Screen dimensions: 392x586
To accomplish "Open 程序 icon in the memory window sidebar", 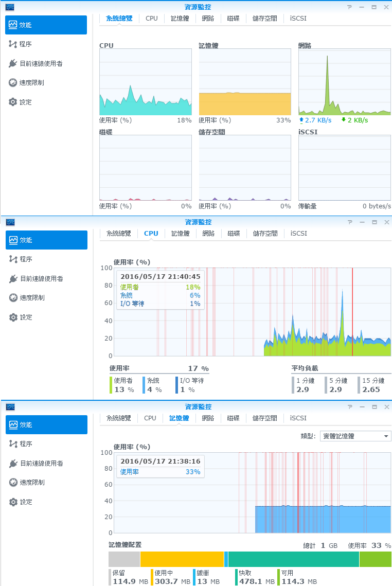I will (13, 443).
